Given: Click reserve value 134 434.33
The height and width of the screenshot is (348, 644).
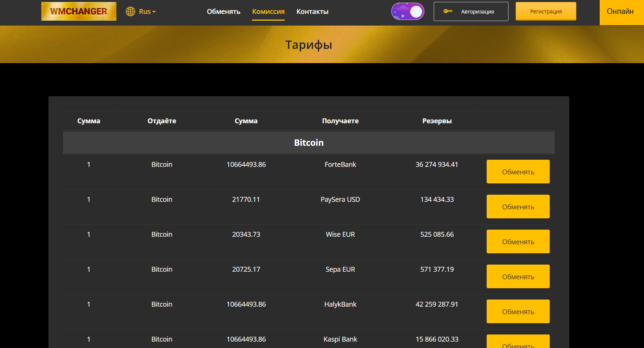Looking at the screenshot, I should coord(437,200).
